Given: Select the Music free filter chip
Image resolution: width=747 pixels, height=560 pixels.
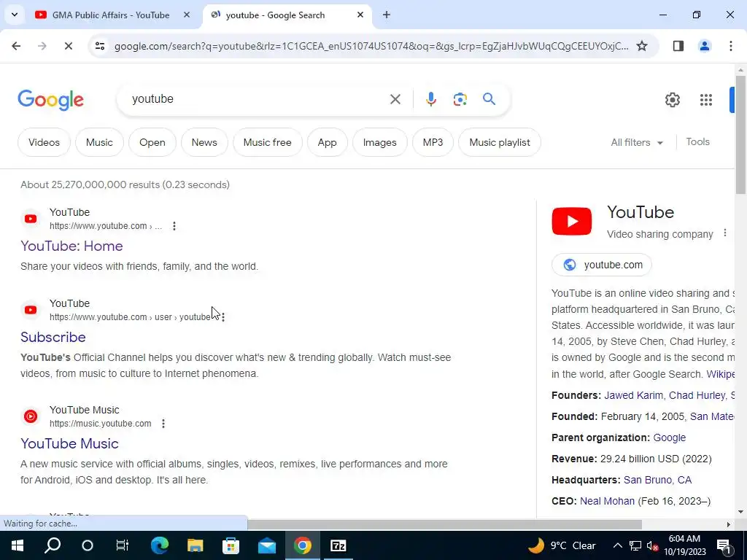Looking at the screenshot, I should pos(267,142).
